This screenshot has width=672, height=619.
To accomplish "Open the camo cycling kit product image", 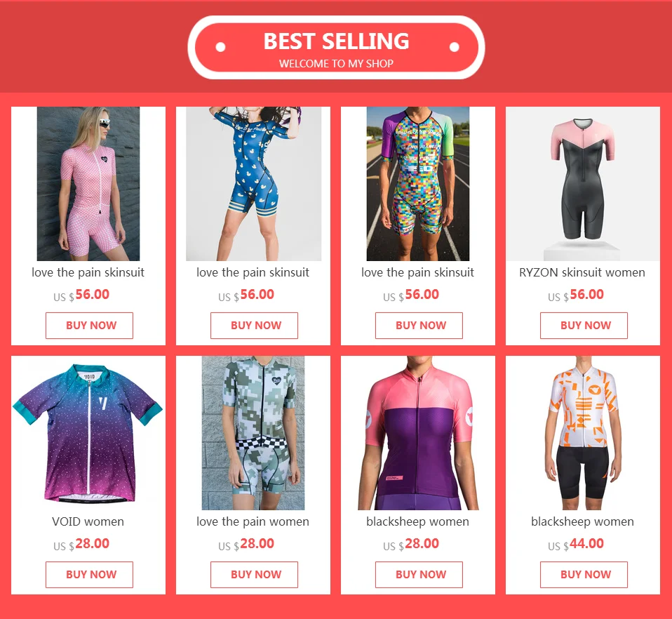I will tap(253, 433).
